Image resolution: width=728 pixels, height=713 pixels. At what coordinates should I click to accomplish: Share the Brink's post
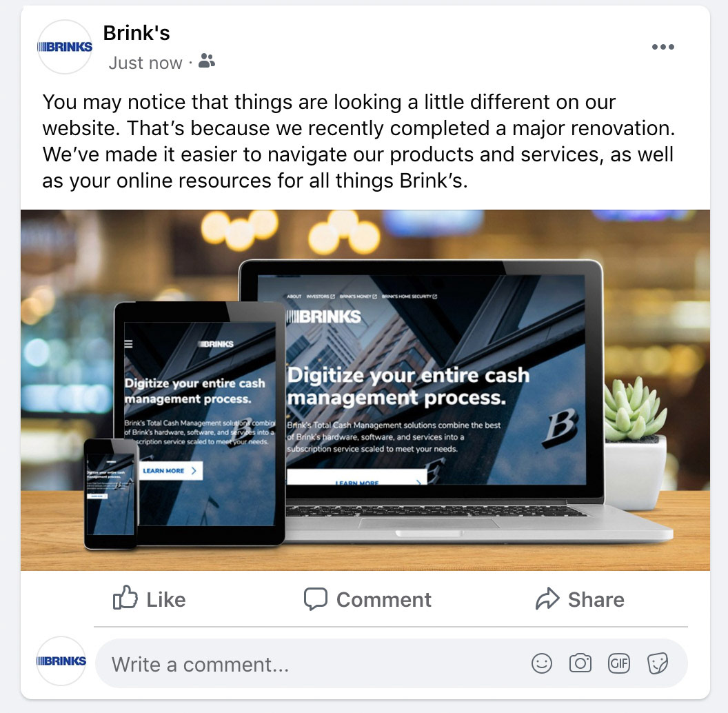[x=580, y=599]
